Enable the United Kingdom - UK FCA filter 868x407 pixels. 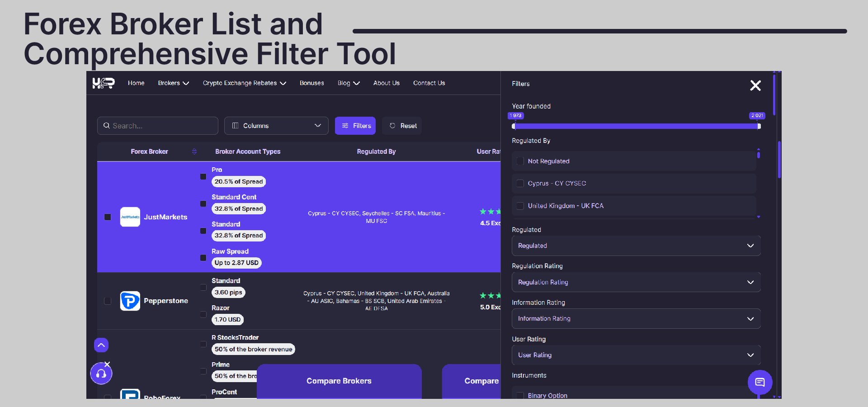(x=520, y=206)
